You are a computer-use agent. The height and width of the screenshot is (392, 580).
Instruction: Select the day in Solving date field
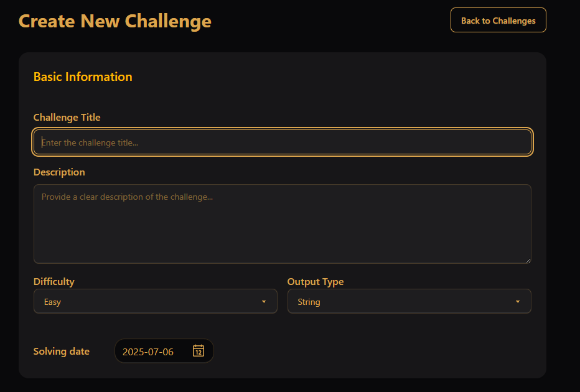[x=167, y=352]
